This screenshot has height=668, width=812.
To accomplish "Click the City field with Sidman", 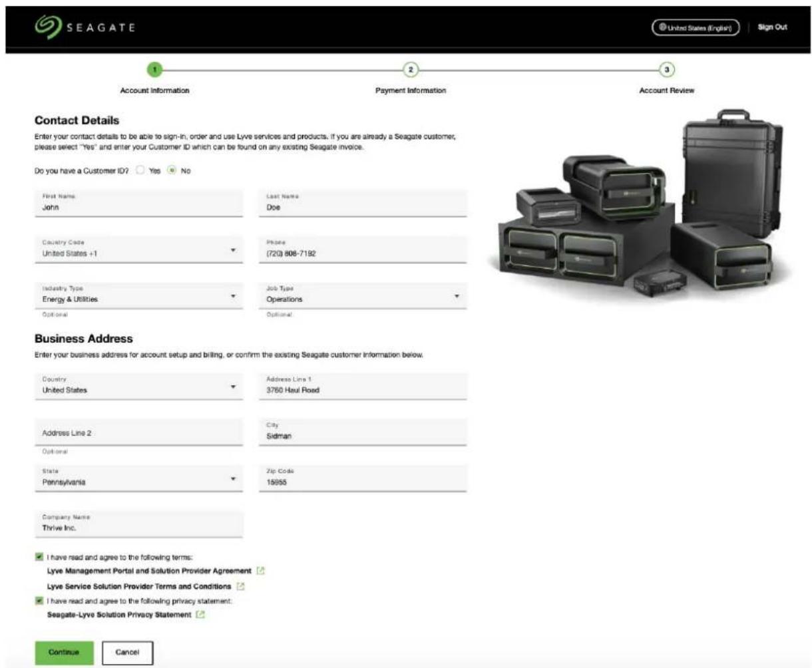I will click(x=363, y=432).
